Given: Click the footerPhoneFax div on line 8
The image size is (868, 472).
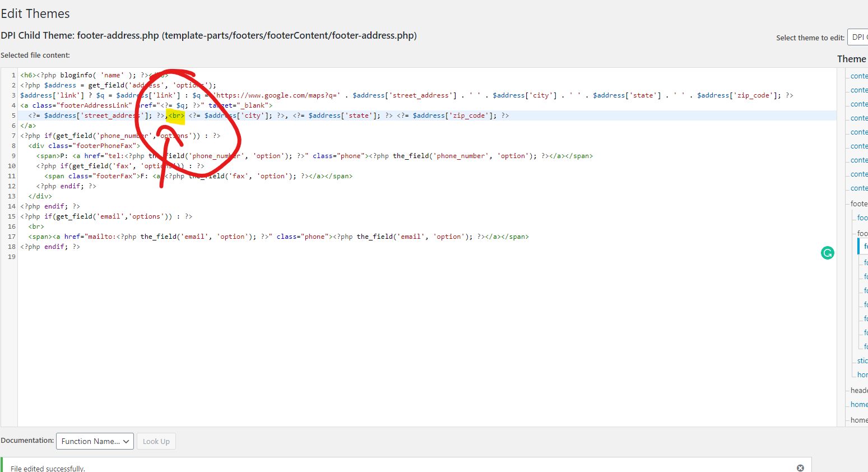Looking at the screenshot, I should [x=84, y=146].
